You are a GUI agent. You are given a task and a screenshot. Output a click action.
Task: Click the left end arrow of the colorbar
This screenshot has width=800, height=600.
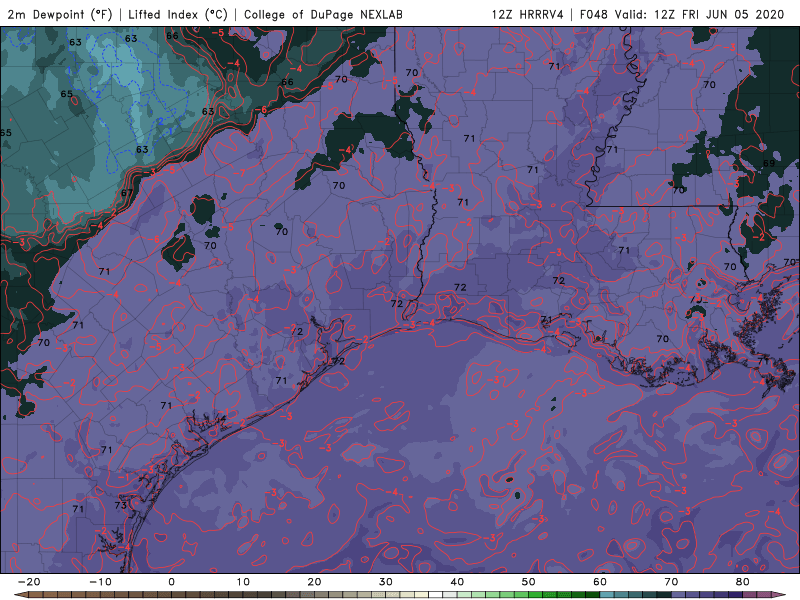tap(20, 595)
